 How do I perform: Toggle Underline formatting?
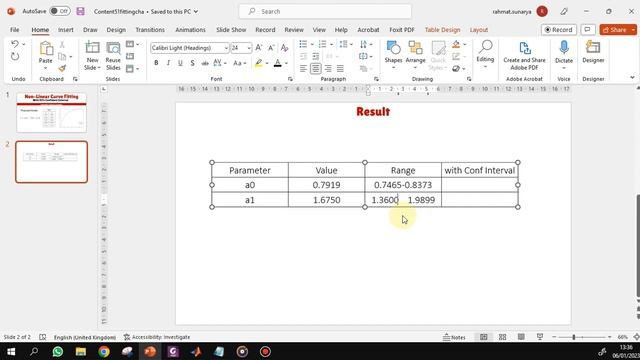click(180, 63)
